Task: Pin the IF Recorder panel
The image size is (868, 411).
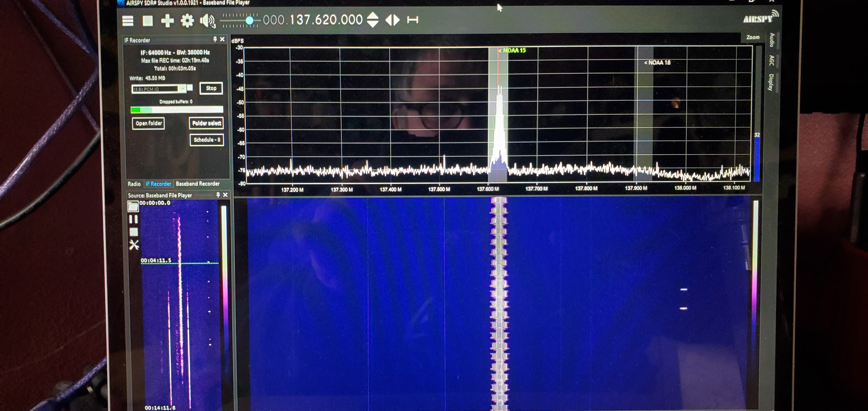Action: pos(215,39)
